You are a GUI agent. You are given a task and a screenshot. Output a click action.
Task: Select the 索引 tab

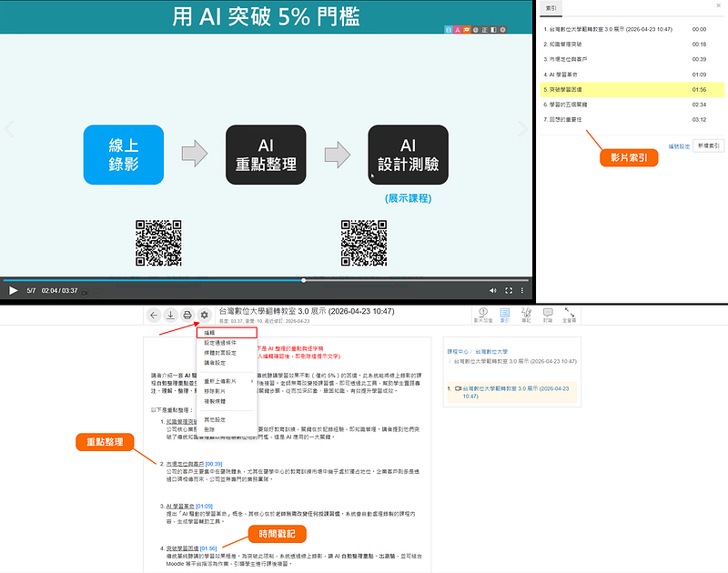pyautogui.click(x=551, y=7)
